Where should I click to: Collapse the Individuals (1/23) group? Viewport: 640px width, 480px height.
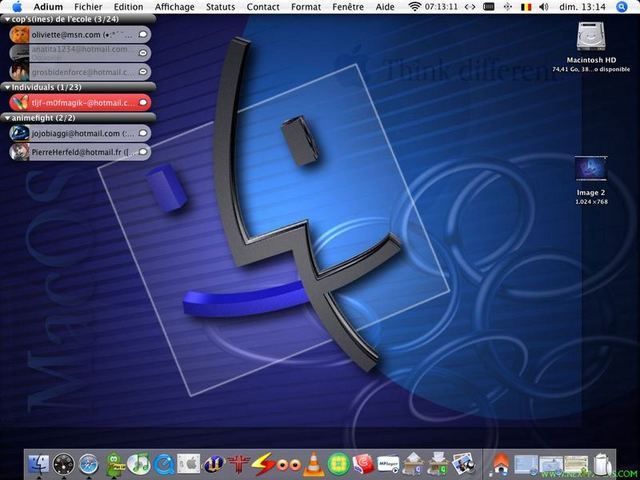click(7, 87)
